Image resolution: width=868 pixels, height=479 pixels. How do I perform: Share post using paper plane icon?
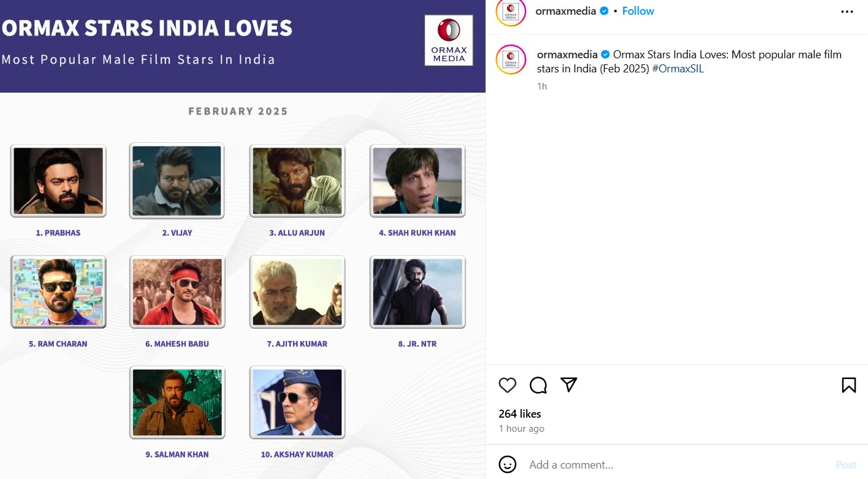(x=569, y=385)
